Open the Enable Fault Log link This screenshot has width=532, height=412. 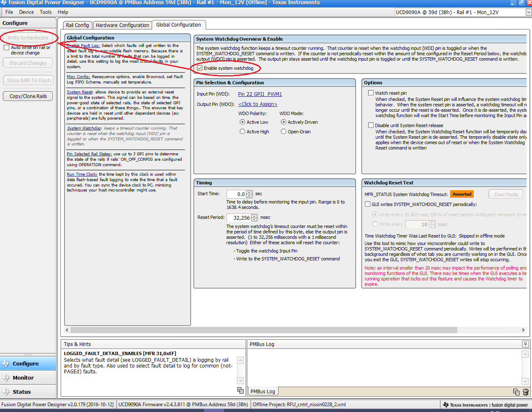pos(83,46)
